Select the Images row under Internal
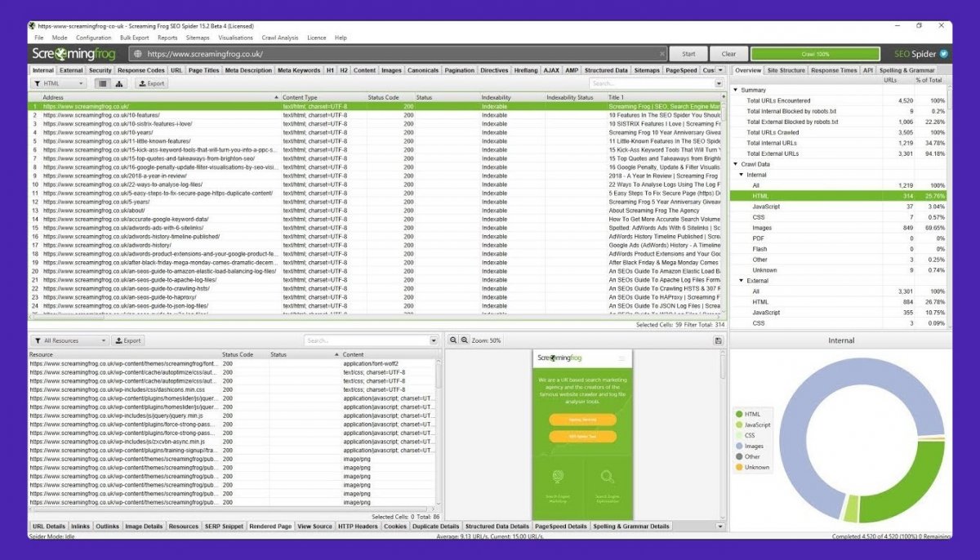The height and width of the screenshot is (560, 980). click(x=839, y=228)
